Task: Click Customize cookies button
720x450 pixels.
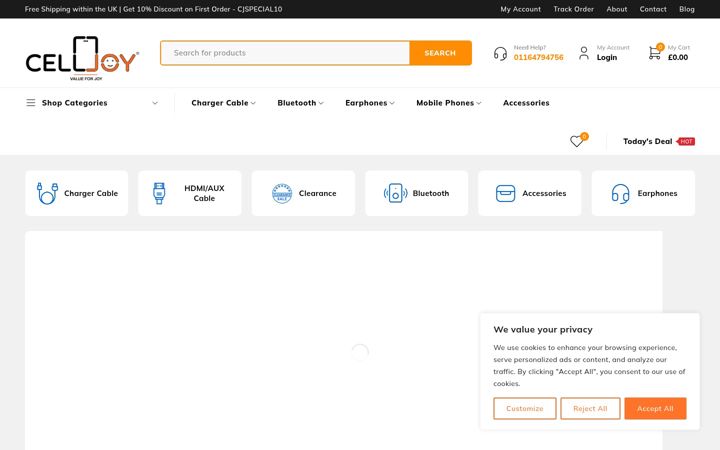Action: coord(525,408)
